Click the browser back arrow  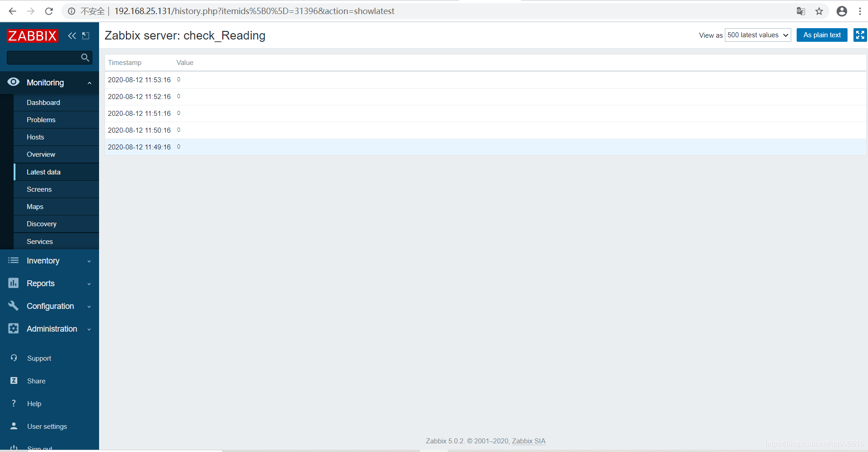pyautogui.click(x=12, y=11)
